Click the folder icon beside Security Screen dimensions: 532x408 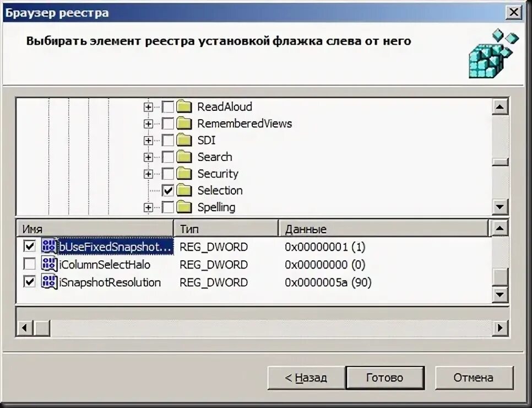tap(184, 173)
